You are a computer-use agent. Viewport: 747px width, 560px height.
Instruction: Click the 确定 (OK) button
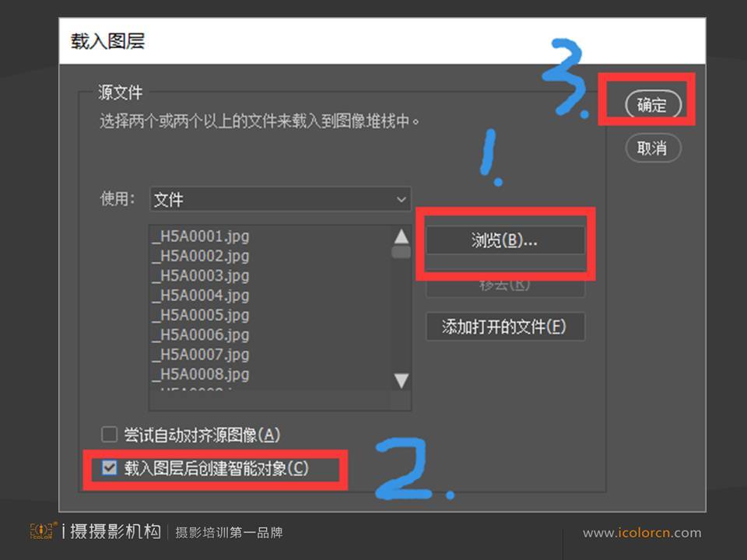pyautogui.click(x=652, y=105)
